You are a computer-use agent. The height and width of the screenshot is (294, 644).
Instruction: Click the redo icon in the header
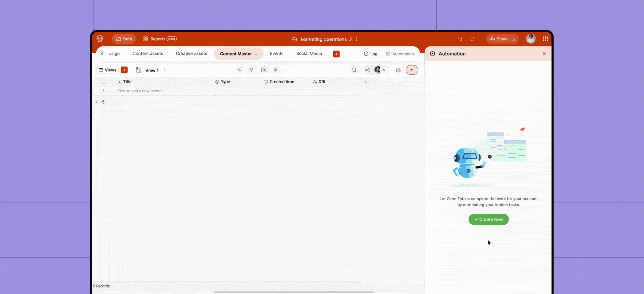(472, 39)
